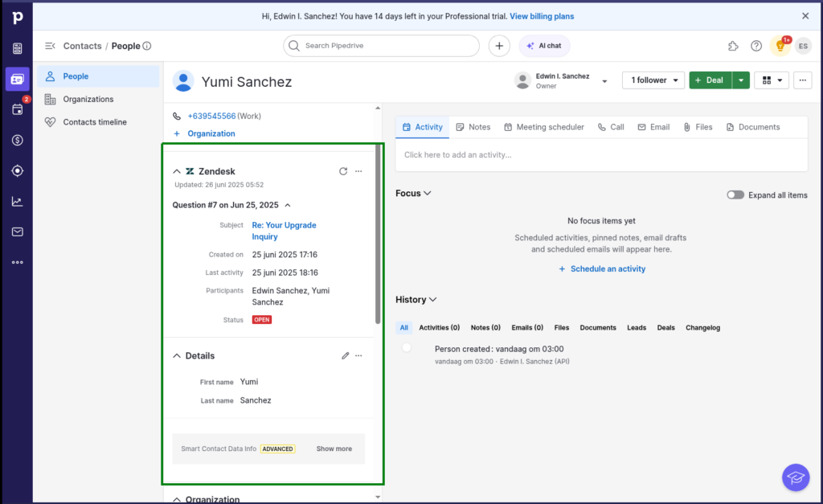Image resolution: width=823 pixels, height=504 pixels.
Task: Refresh the Zendesk panel
Action: (343, 171)
